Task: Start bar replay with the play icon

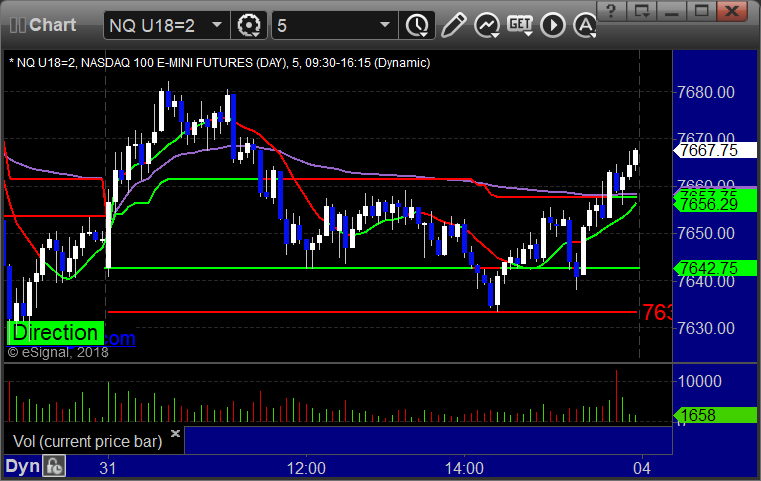Action: pos(553,25)
